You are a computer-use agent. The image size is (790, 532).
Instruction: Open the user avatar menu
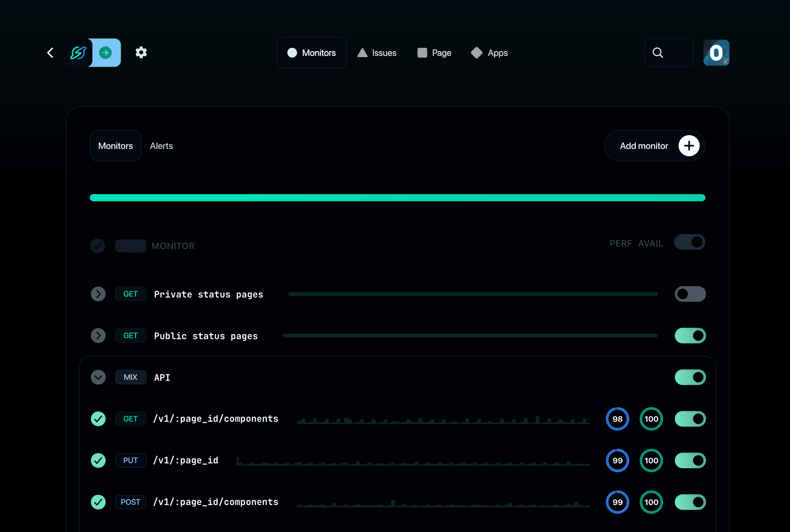(716, 53)
